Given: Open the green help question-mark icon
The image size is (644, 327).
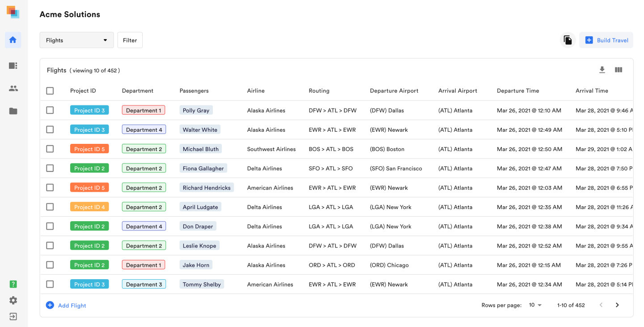Looking at the screenshot, I should tap(13, 284).
